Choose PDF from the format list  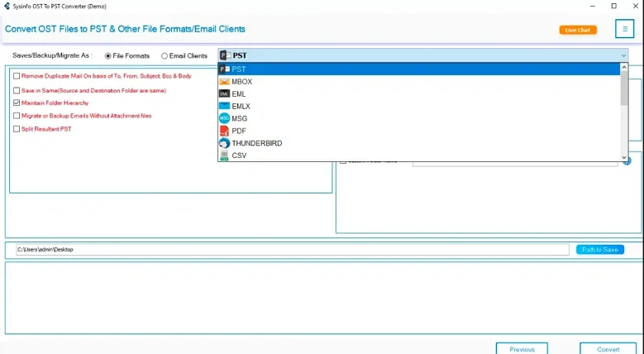(419, 131)
